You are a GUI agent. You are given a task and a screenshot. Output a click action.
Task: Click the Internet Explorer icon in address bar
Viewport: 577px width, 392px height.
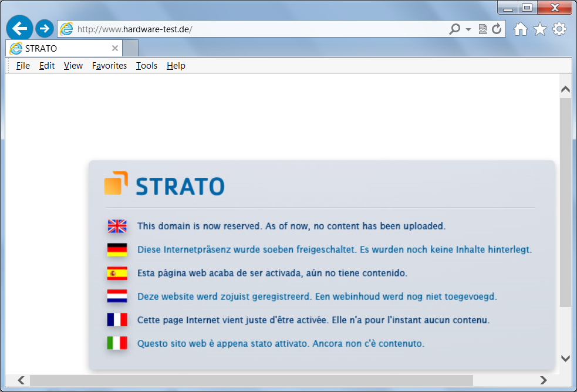pyautogui.click(x=66, y=29)
